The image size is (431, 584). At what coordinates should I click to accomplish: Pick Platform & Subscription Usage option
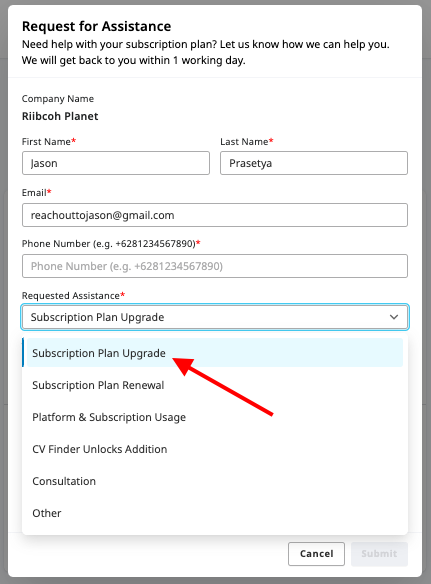click(215, 417)
